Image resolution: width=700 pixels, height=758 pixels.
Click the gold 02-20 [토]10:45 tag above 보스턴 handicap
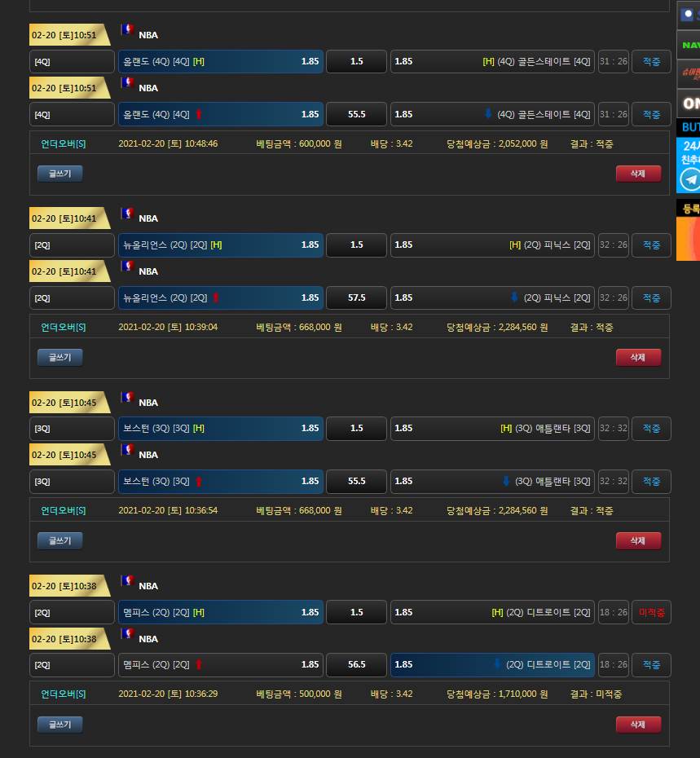66,403
